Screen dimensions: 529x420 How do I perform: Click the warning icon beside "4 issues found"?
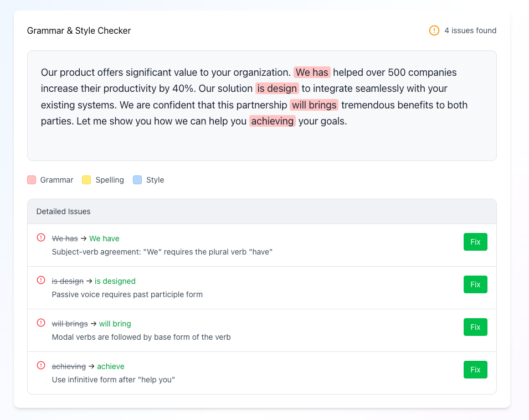[433, 30]
